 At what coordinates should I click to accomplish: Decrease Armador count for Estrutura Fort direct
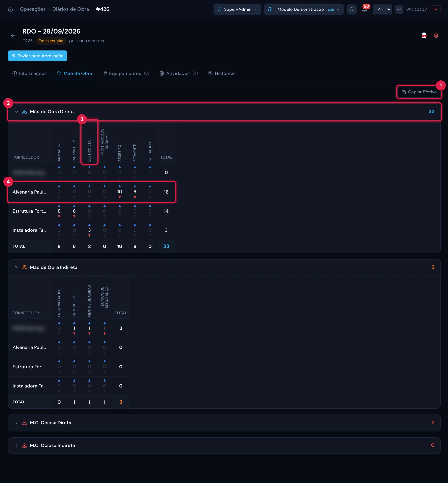tap(59, 217)
